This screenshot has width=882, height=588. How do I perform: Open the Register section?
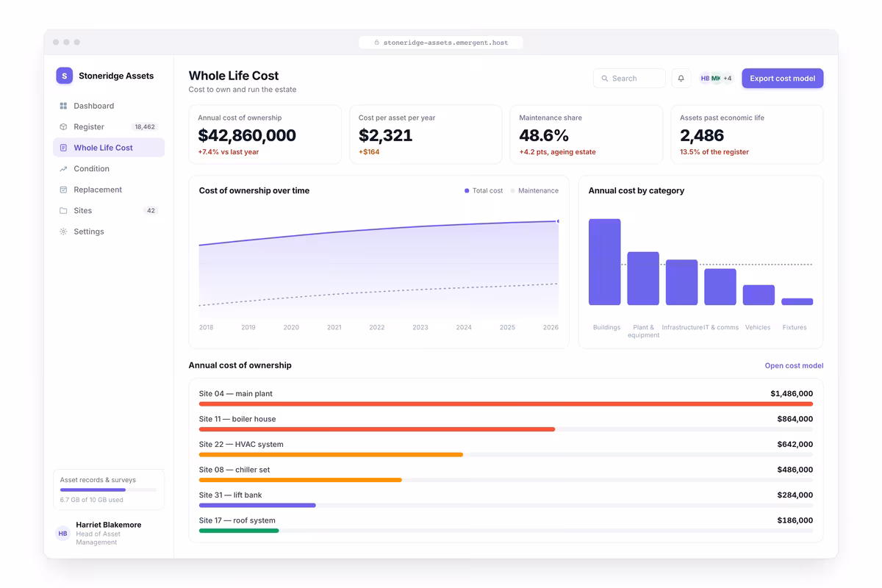pyautogui.click(x=109, y=126)
